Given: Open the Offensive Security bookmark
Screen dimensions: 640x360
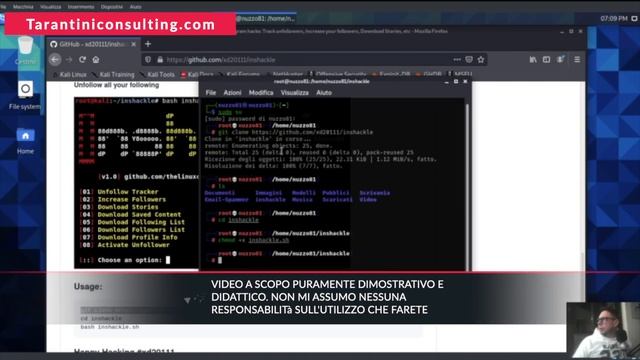Looking at the screenshot, I should tap(338, 75).
